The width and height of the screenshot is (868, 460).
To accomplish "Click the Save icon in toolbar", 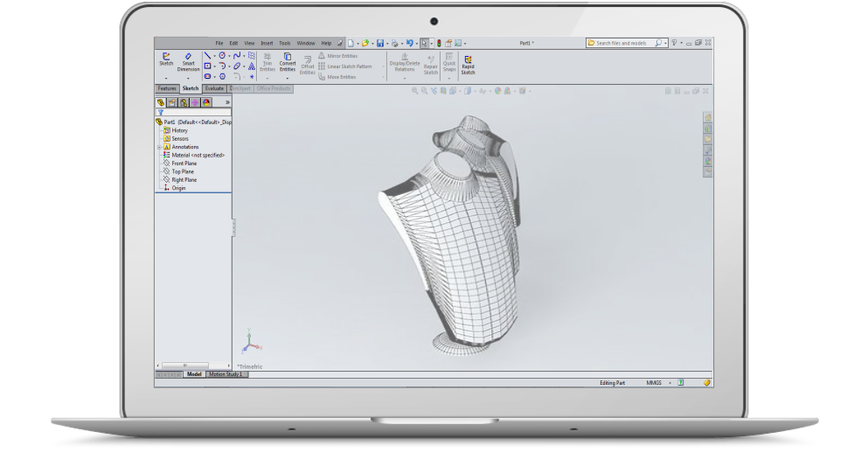I will 380,43.
